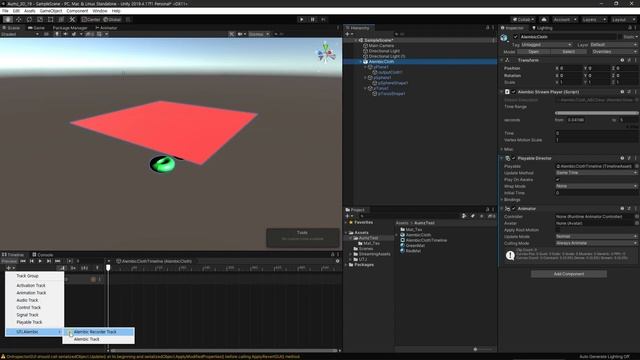The height and width of the screenshot is (360, 640).
Task: Select the Scale tool in the toolbar
Action: (x=40, y=19)
